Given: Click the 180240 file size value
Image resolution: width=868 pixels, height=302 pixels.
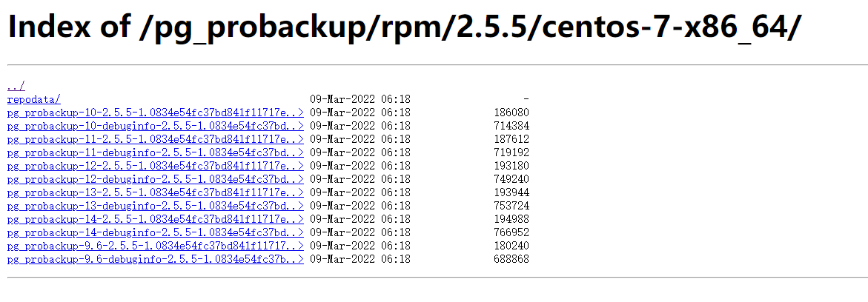Looking at the screenshot, I should (x=511, y=246).
